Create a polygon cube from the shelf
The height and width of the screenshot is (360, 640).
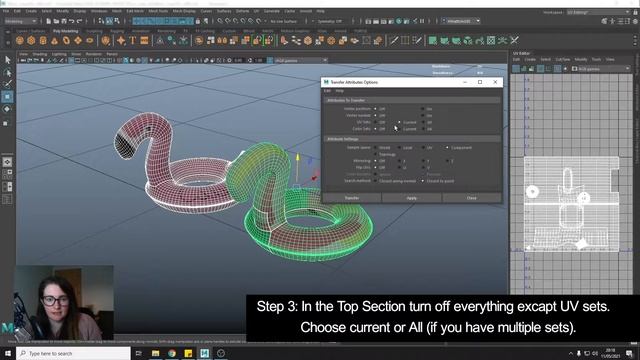click(31, 40)
